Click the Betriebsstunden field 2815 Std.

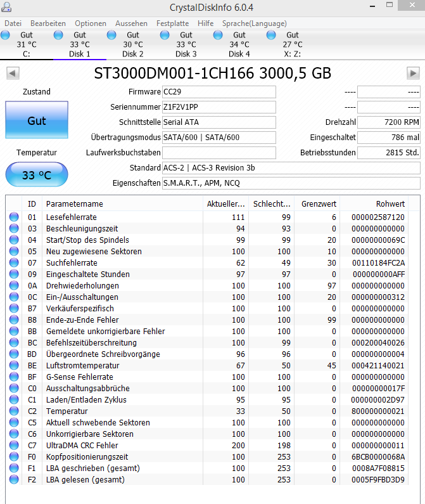(389, 153)
